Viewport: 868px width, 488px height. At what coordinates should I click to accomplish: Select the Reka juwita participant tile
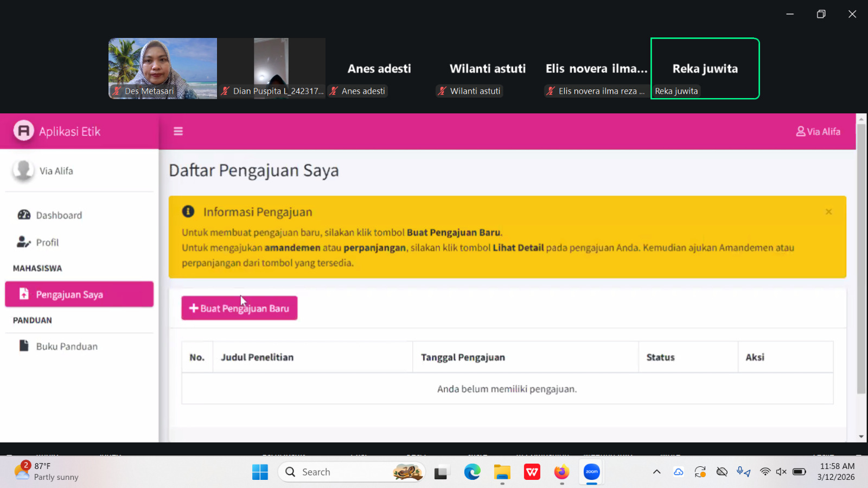click(705, 68)
